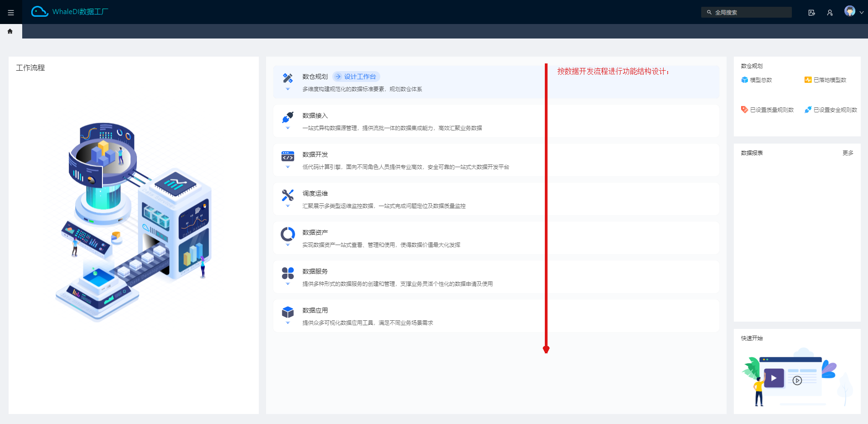
Task: Select the 调度运维 title
Action: point(315,193)
